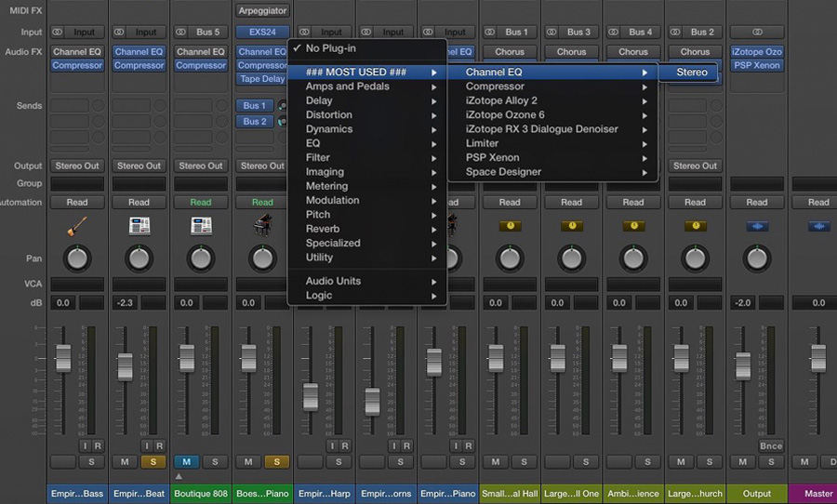Expand the iZotope Ozone 6 submenu
Viewport: 837px width, 504px height.
(552, 114)
